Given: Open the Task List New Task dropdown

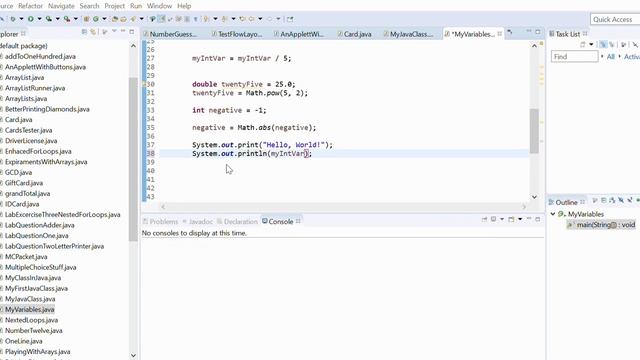Looking at the screenshot, I should 591,44.
